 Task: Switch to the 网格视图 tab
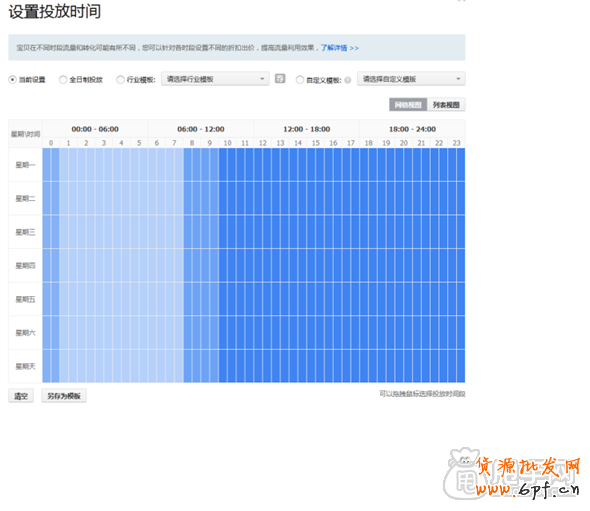(408, 105)
